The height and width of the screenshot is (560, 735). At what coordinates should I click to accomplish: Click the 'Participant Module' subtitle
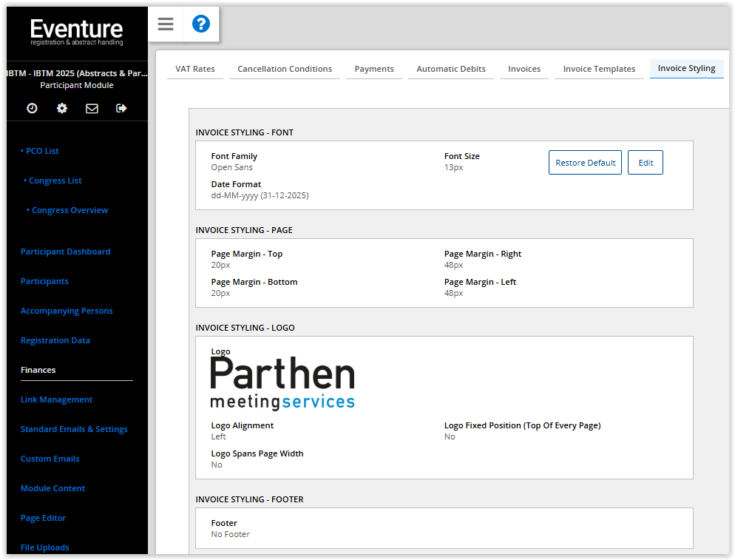[77, 85]
